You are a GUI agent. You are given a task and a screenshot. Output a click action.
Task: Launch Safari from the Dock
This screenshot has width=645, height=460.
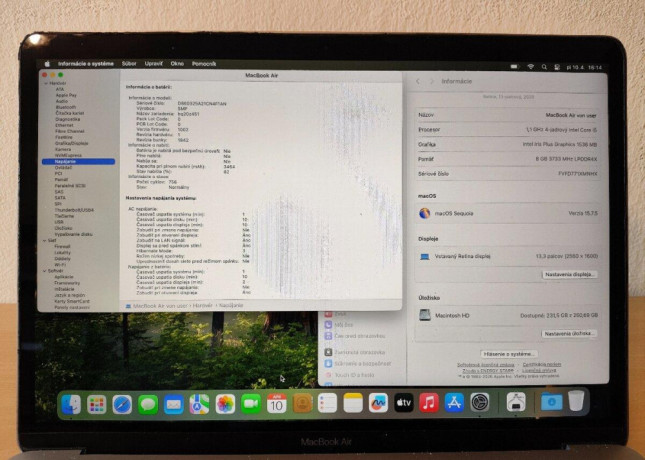122,404
